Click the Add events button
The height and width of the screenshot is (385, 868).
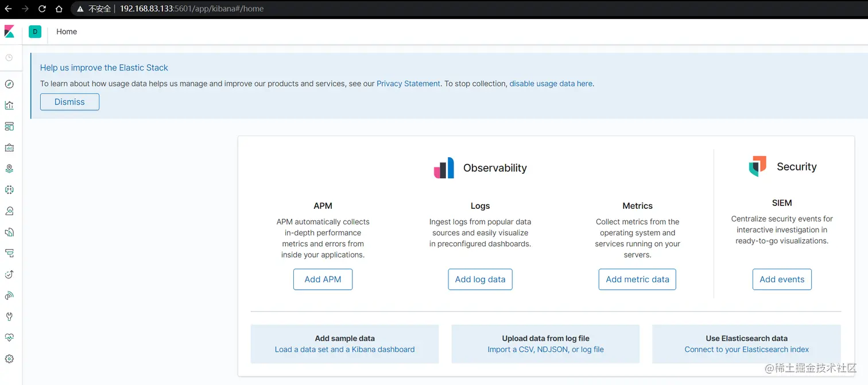click(782, 279)
